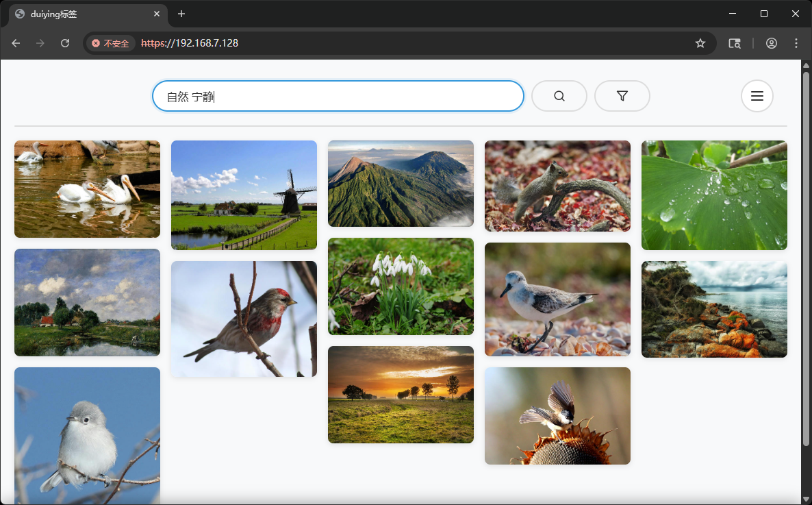
Task: Go back to previous page
Action: (x=16, y=43)
